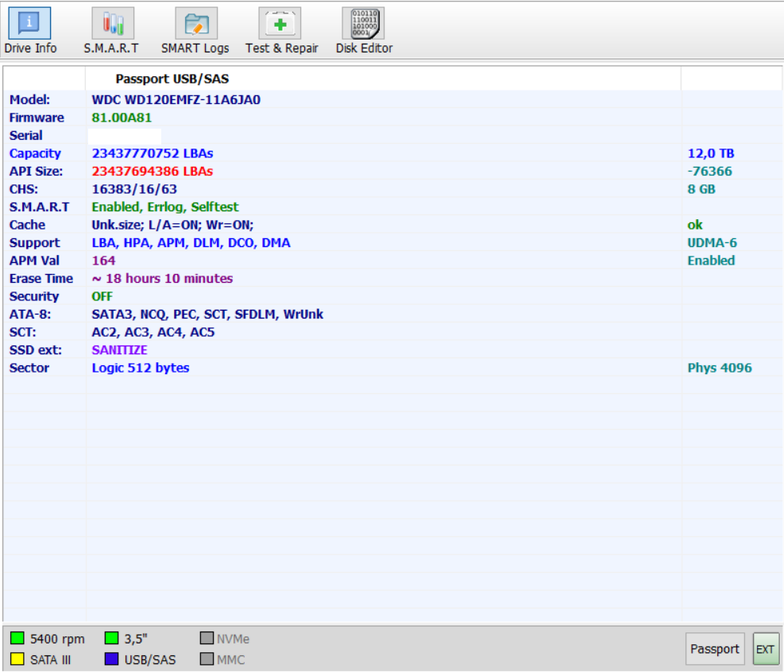This screenshot has height=672, width=784.
Task: Click the gray MMC indicator
Action: point(207,659)
